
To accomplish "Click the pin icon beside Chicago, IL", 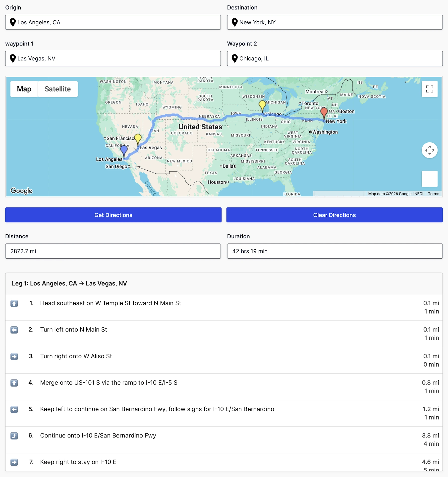I will pos(234,58).
